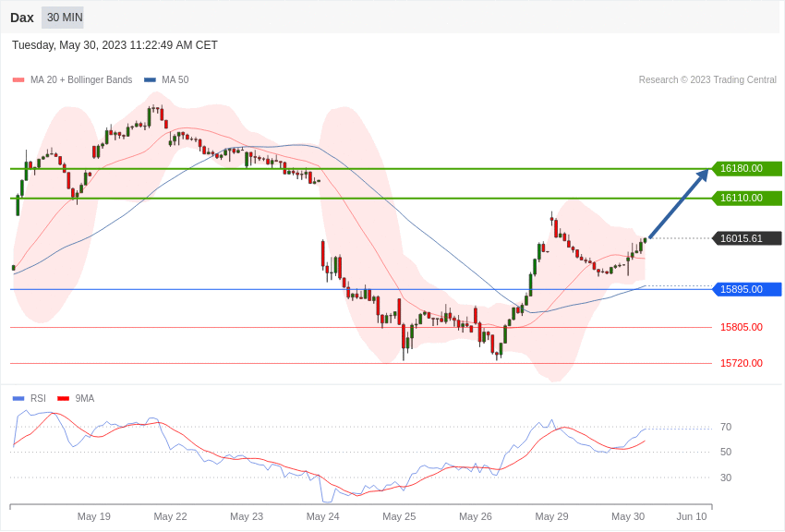Viewport: 785px width, 532px height.
Task: Click the May 25 date axis label
Action: (399, 516)
